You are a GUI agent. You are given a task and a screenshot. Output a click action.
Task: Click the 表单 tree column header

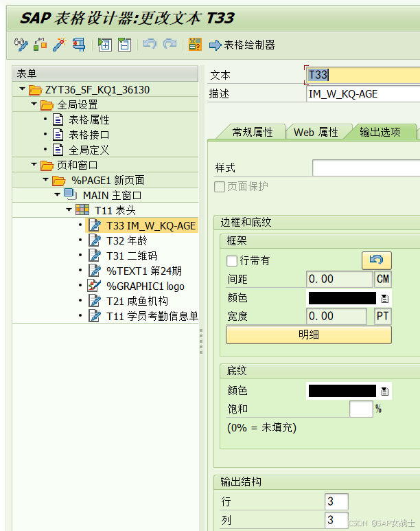point(105,74)
